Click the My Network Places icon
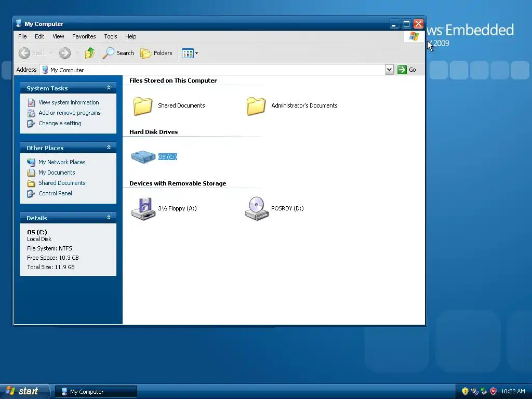Viewport: 532px width, 399px height. (x=31, y=162)
